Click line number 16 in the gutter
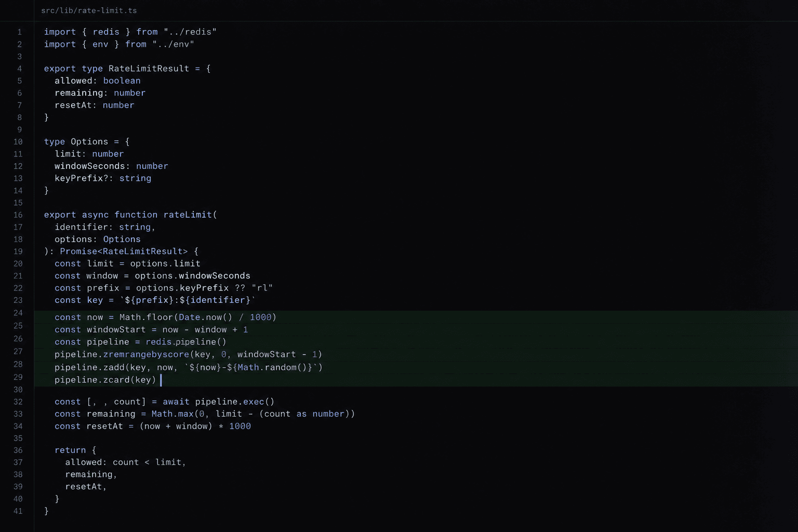Image resolution: width=798 pixels, height=532 pixels. pos(18,215)
